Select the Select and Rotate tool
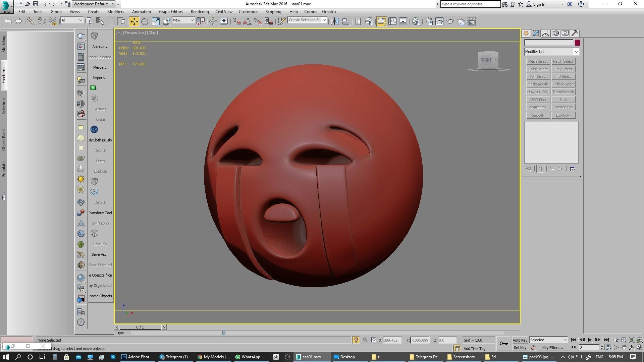The image size is (644, 362). (x=145, y=21)
